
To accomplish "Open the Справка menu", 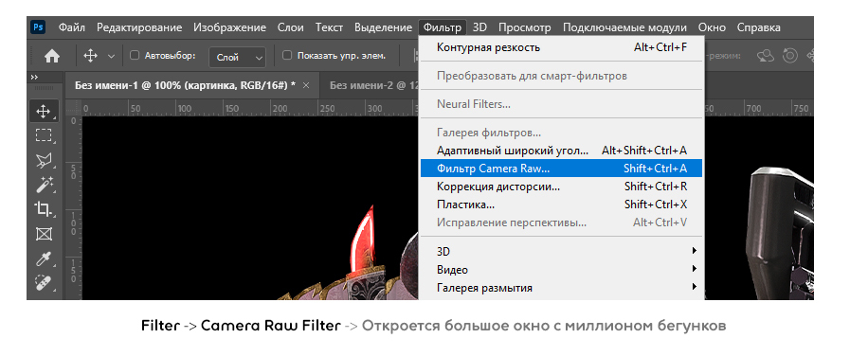I will click(x=758, y=27).
